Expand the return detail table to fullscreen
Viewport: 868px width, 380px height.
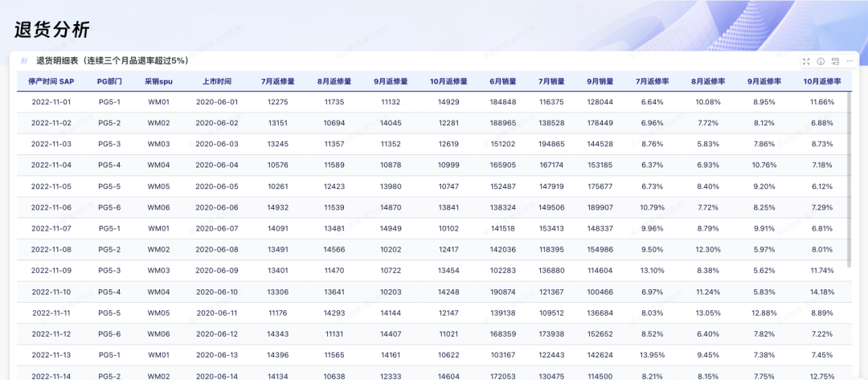tap(806, 61)
